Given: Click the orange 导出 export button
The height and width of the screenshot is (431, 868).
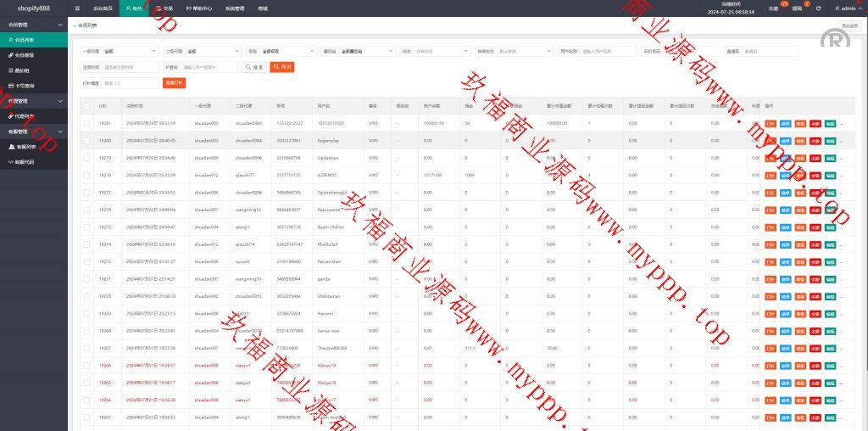Looking at the screenshot, I should [282, 67].
